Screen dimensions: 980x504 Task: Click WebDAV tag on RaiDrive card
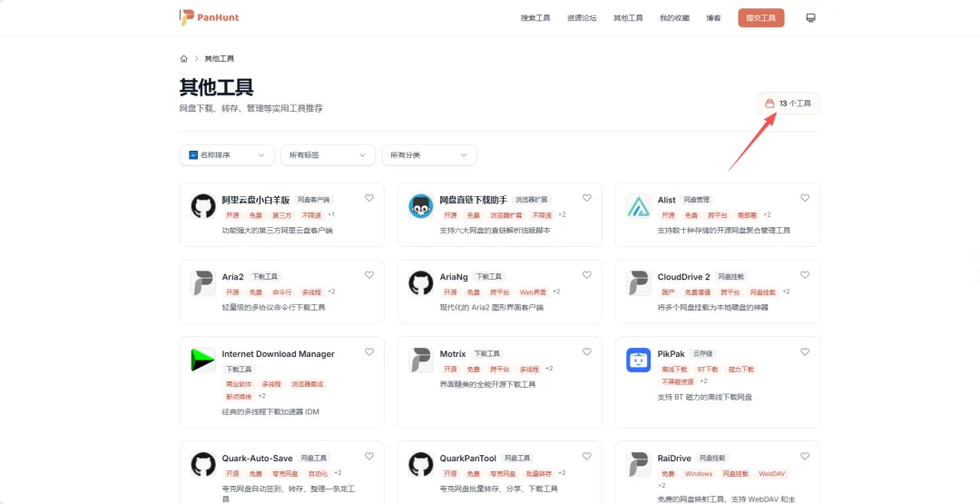click(771, 473)
